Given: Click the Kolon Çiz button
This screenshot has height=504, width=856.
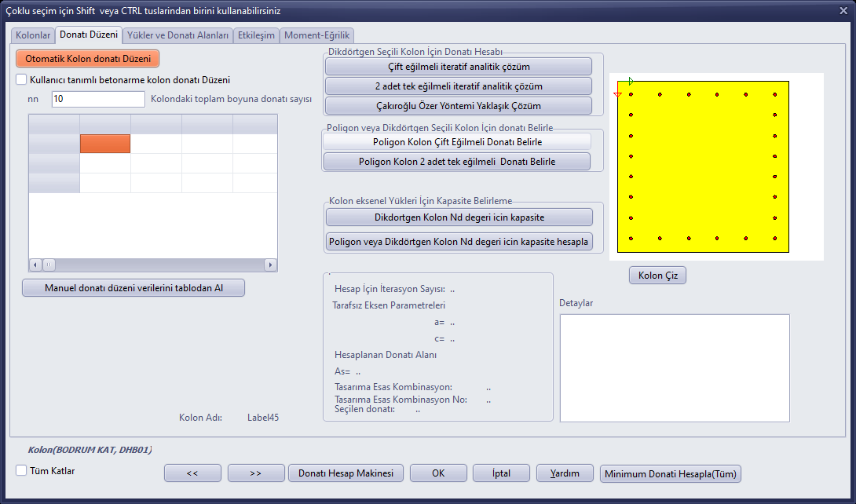Looking at the screenshot, I should [658, 276].
